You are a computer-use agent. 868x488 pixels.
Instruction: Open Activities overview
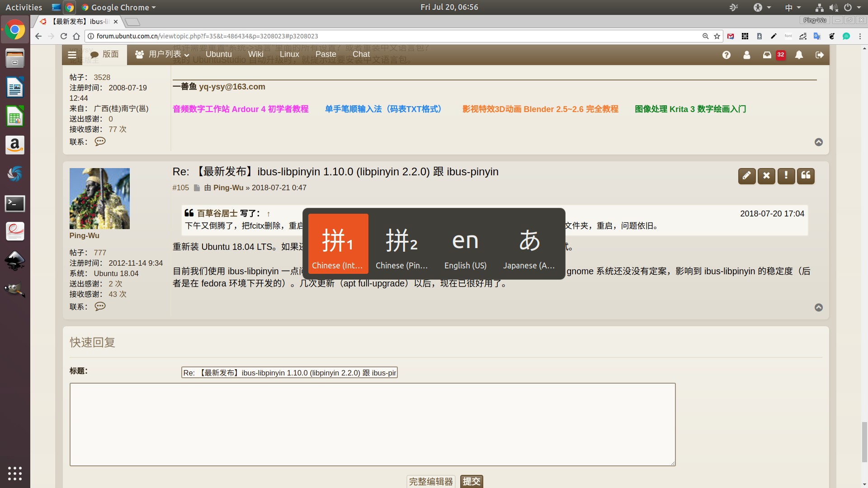[24, 7]
